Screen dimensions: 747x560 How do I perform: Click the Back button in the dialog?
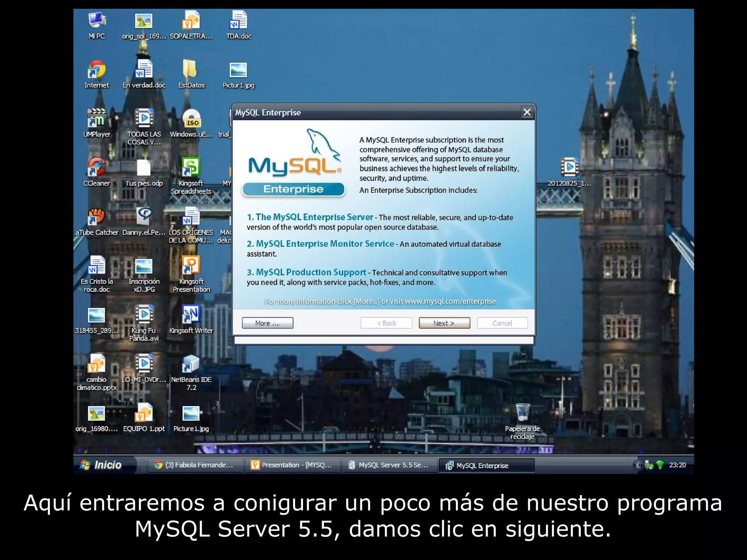click(386, 323)
